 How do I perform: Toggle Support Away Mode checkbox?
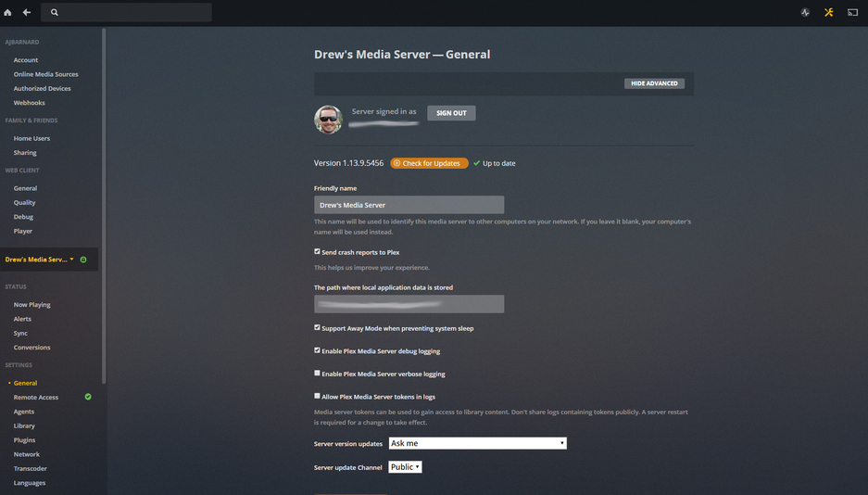coord(317,328)
